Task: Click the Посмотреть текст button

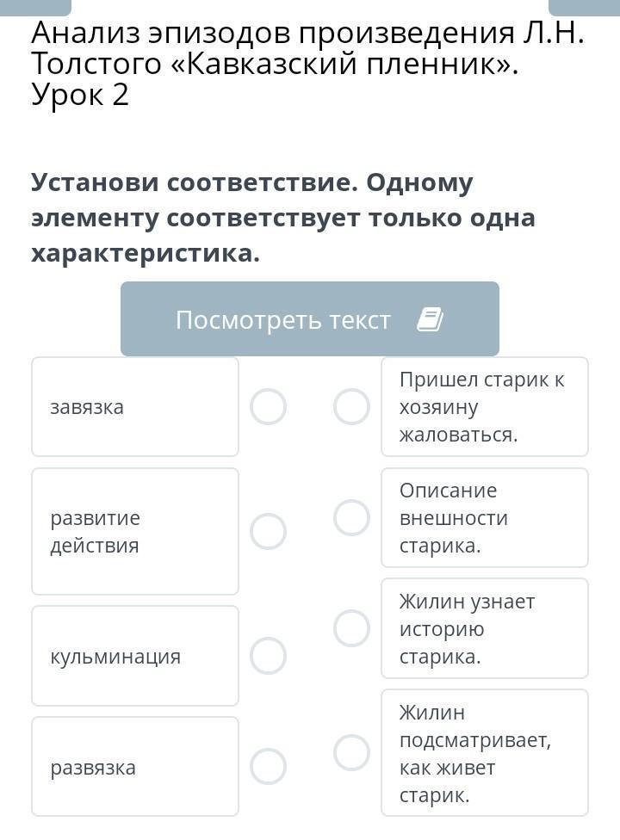Action: (x=309, y=318)
